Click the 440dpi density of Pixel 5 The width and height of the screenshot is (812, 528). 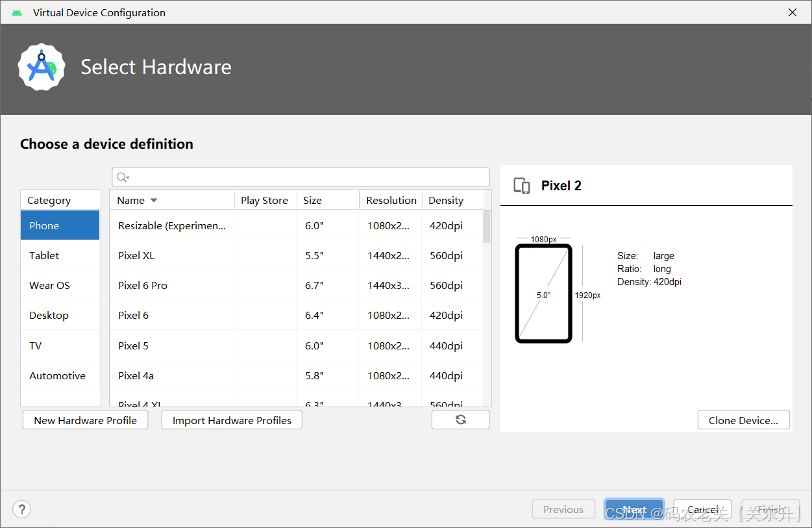click(447, 346)
